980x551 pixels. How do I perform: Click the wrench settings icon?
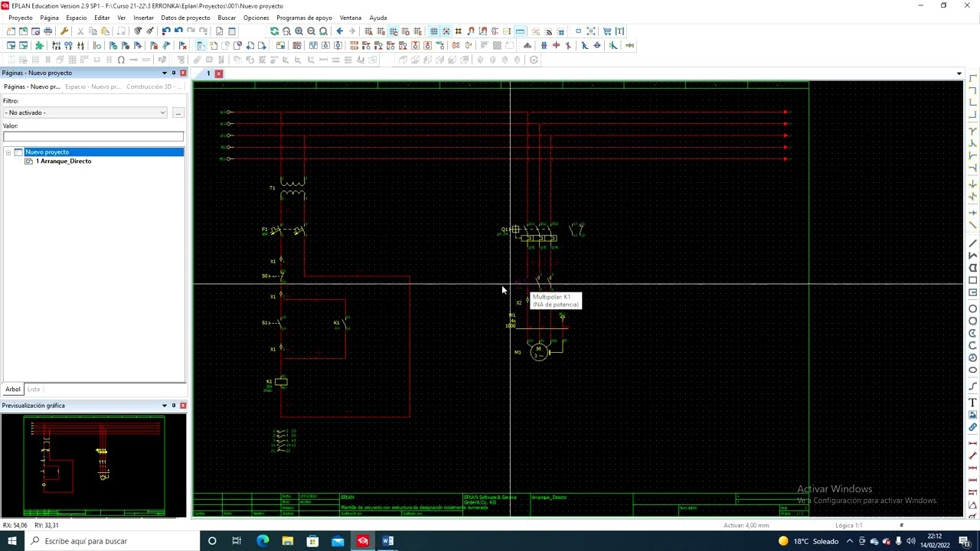pyautogui.click(x=64, y=31)
